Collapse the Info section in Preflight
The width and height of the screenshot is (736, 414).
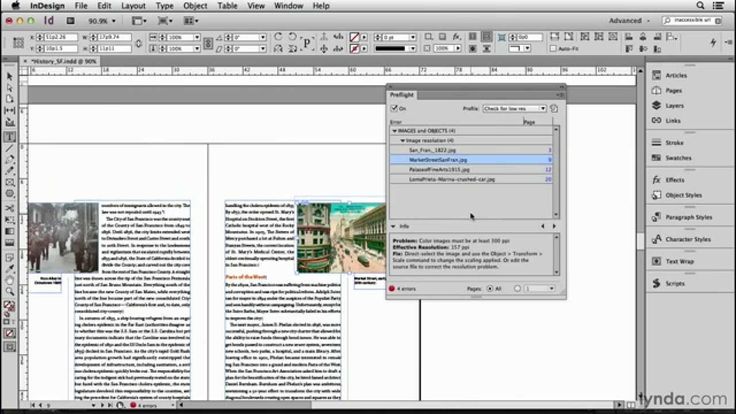point(393,226)
